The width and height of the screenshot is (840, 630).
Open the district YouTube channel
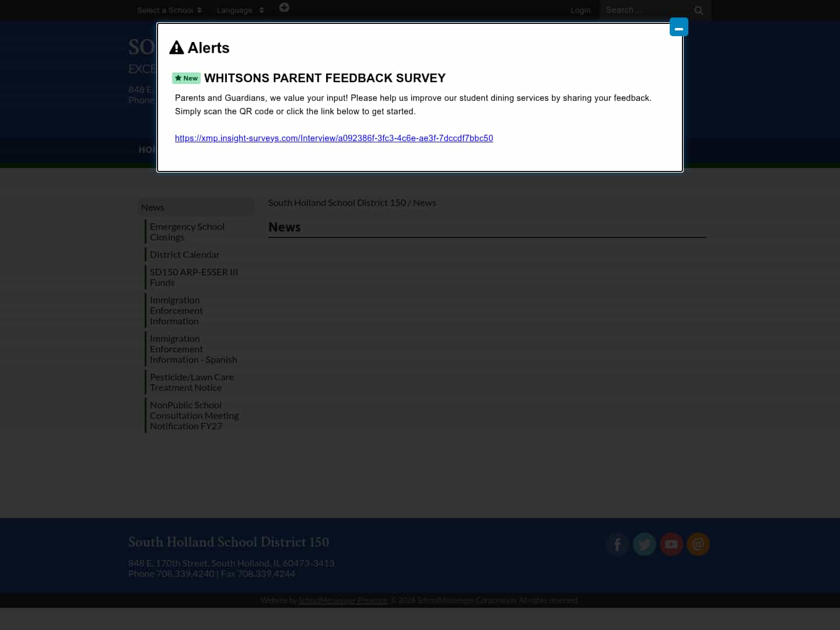pos(671,544)
